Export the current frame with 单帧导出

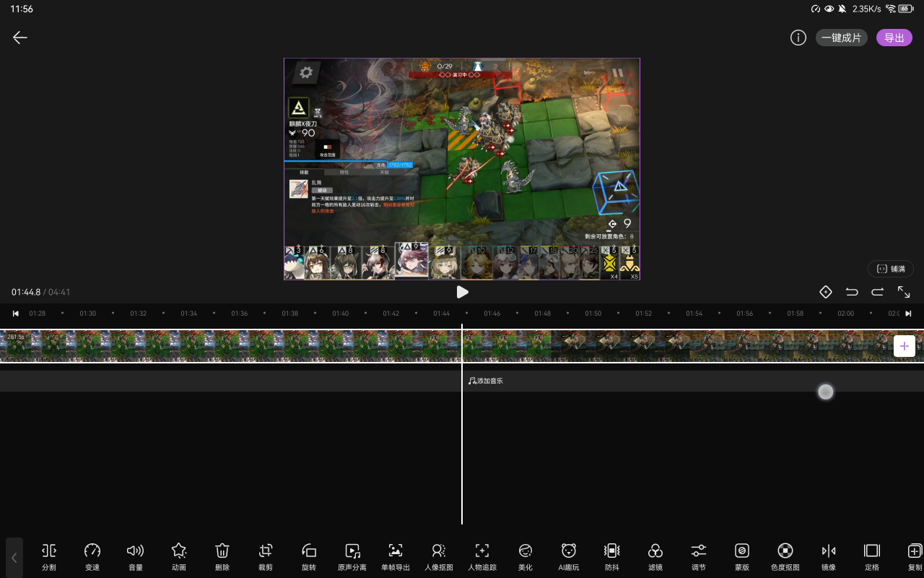pos(396,558)
